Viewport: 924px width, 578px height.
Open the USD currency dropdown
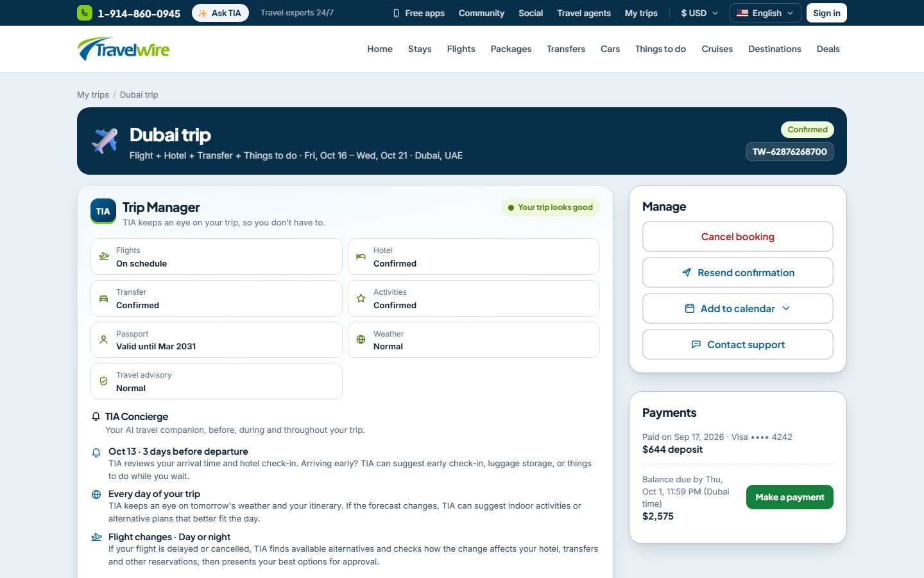(x=699, y=13)
